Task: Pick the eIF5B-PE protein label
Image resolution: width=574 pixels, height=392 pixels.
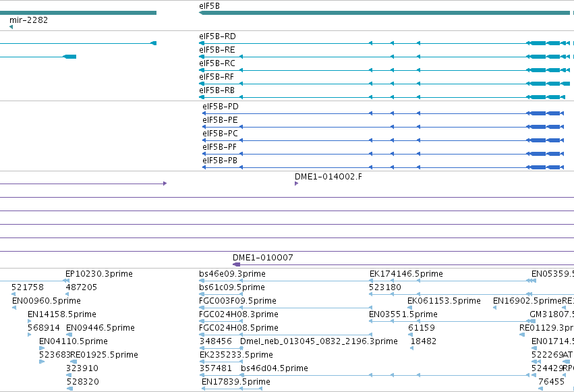Action: (x=220, y=120)
